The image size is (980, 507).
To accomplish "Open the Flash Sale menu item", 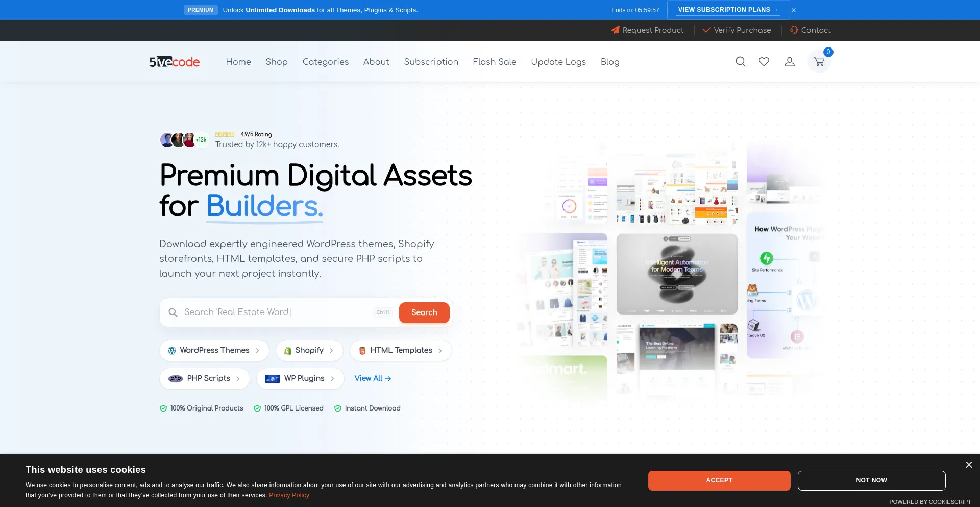I will coord(495,62).
